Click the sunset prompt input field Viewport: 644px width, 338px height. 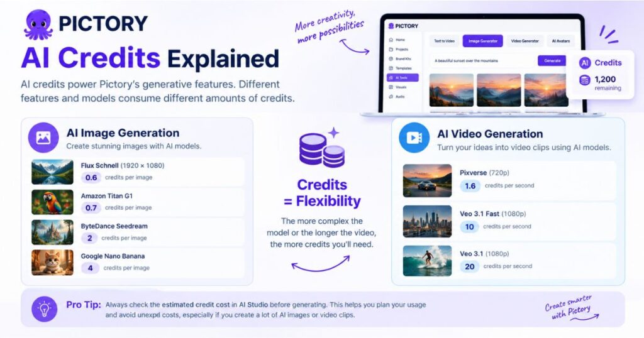(x=482, y=61)
